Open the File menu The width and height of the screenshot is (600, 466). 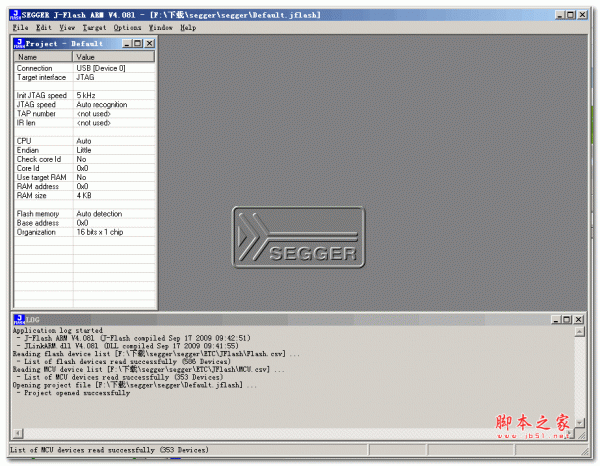coord(20,28)
